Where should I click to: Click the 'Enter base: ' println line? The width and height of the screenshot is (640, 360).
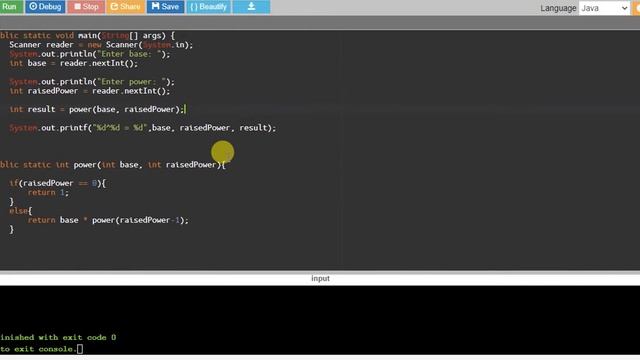pyautogui.click(x=90, y=54)
